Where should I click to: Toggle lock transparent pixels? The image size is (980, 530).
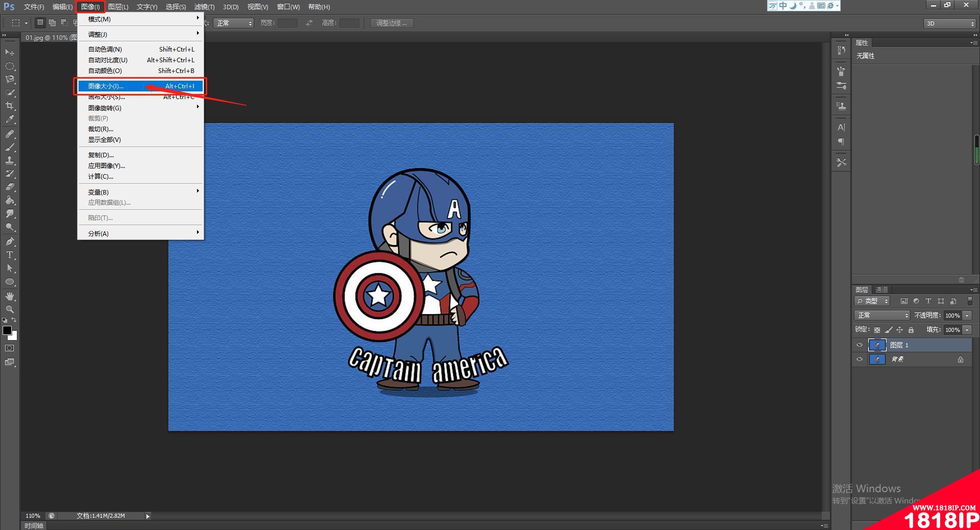[877, 330]
